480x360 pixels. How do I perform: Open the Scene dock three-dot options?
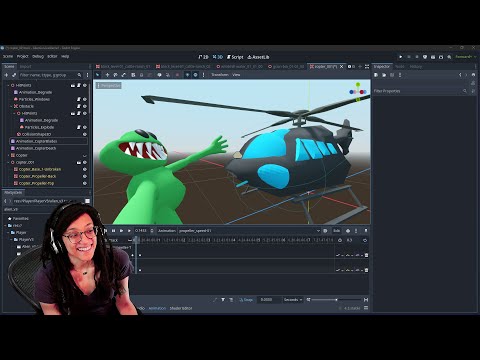(x=87, y=75)
